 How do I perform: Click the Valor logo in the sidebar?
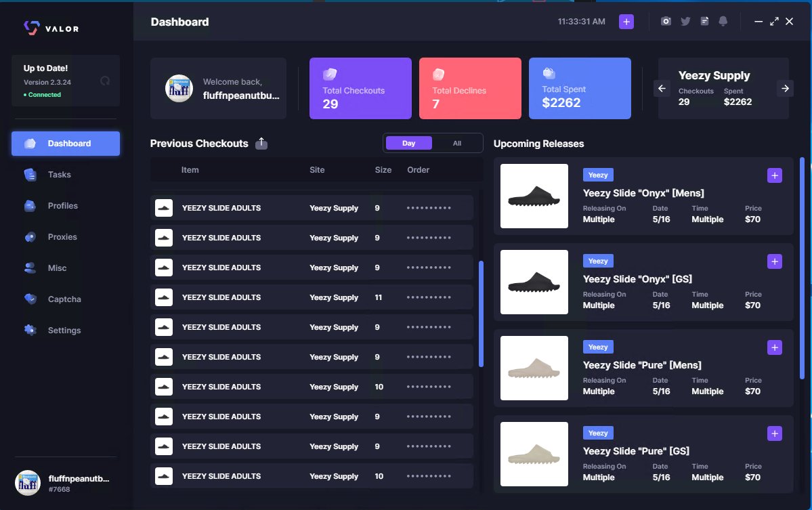[x=51, y=28]
